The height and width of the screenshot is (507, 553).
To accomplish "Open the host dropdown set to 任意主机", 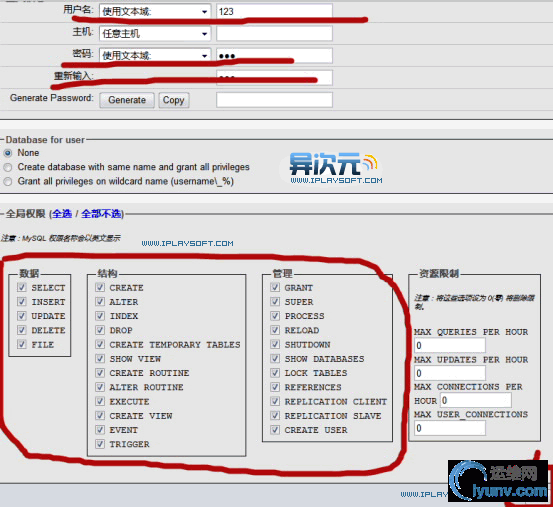I will pyautogui.click(x=155, y=33).
